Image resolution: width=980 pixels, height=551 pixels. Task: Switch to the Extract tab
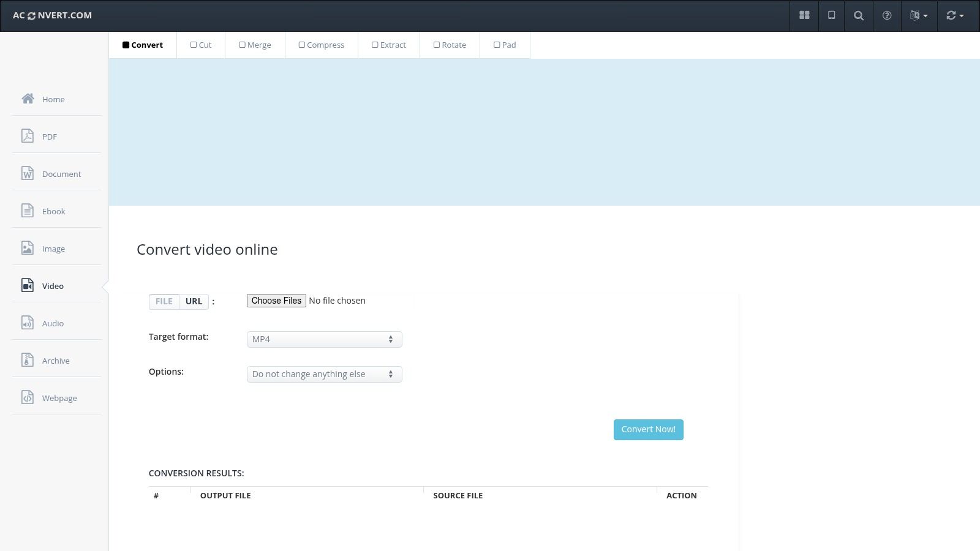tap(389, 45)
